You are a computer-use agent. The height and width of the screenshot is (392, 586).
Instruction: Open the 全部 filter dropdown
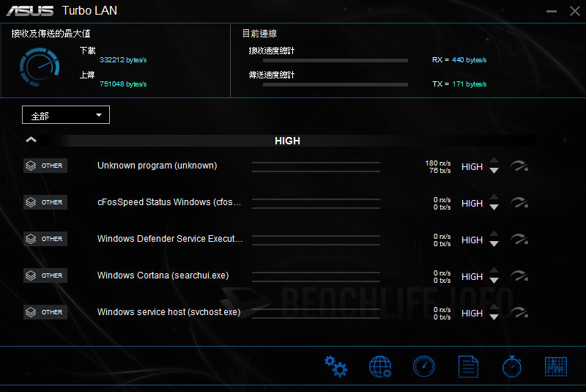click(x=66, y=115)
